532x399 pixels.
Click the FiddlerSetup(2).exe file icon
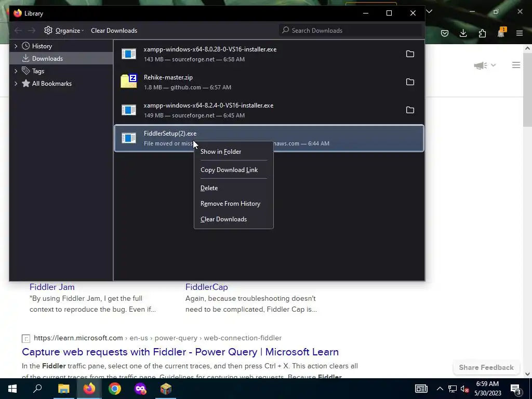click(x=129, y=138)
